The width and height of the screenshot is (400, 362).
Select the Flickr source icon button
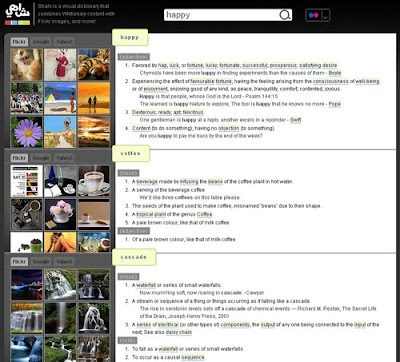(314, 15)
